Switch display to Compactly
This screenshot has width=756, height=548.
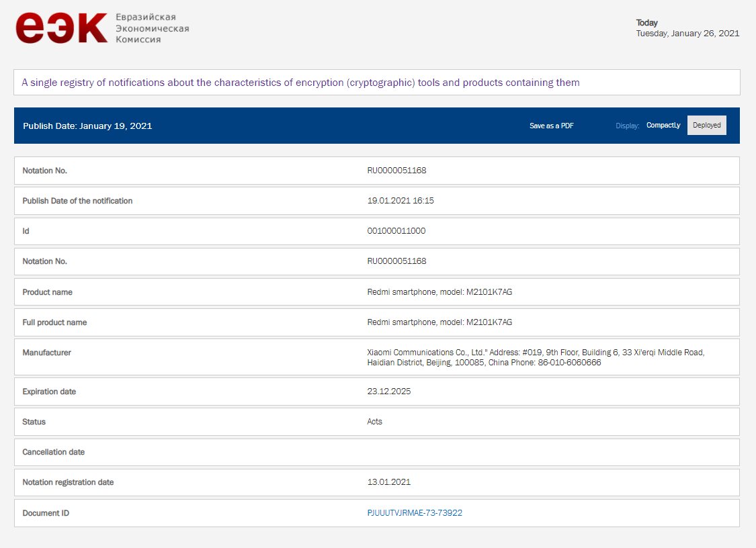click(x=663, y=126)
